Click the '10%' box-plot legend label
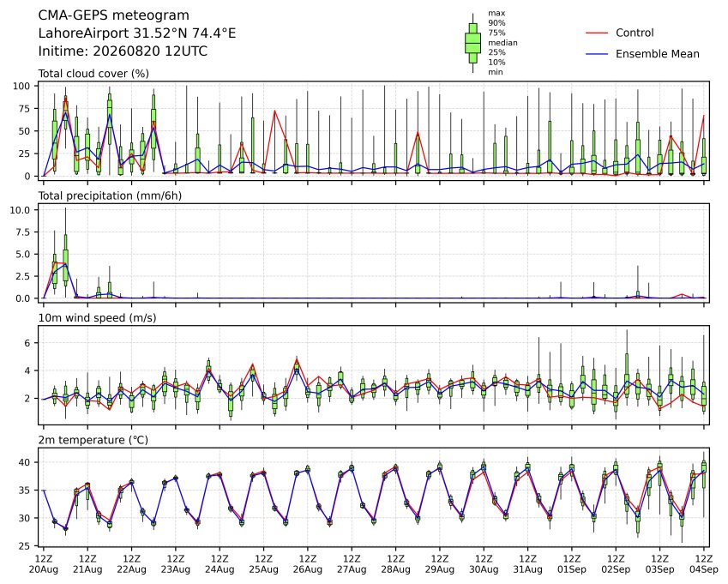The height and width of the screenshot is (584, 728). (x=496, y=63)
